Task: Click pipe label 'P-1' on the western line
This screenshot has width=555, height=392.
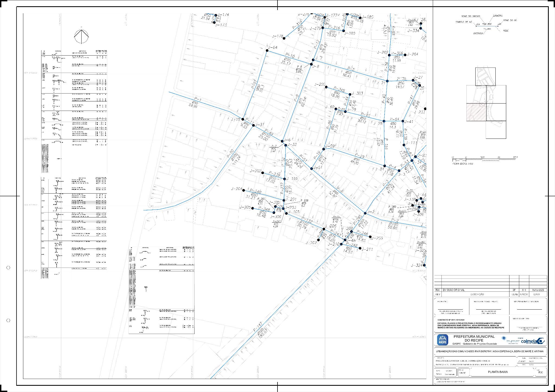Action: (198, 99)
